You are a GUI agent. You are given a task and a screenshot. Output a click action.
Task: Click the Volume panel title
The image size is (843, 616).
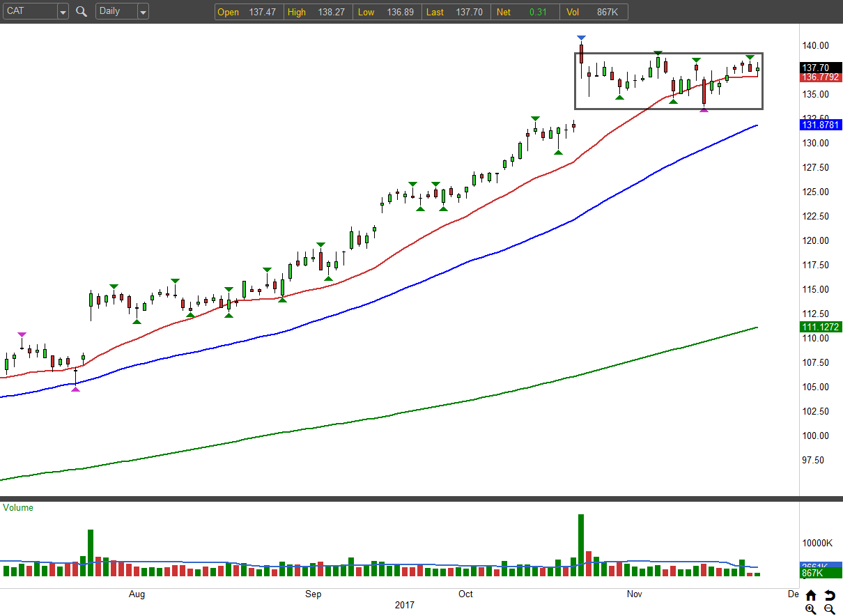coord(18,507)
